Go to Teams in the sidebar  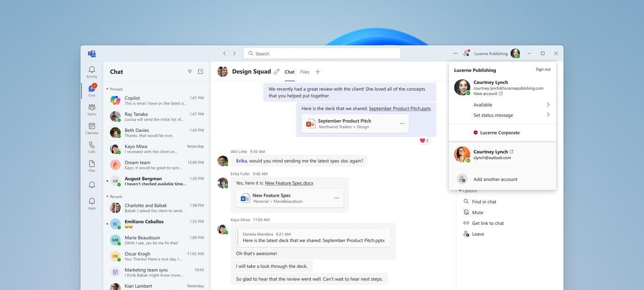click(92, 110)
